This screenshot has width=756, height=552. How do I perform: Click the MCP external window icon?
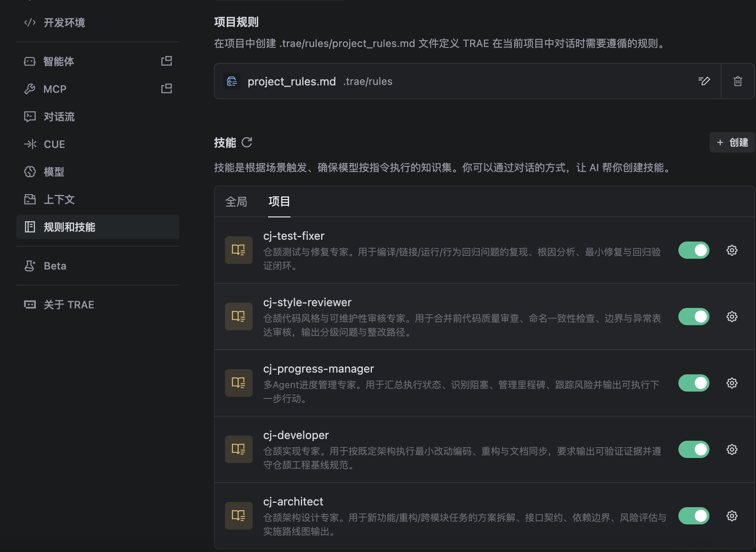click(x=166, y=89)
